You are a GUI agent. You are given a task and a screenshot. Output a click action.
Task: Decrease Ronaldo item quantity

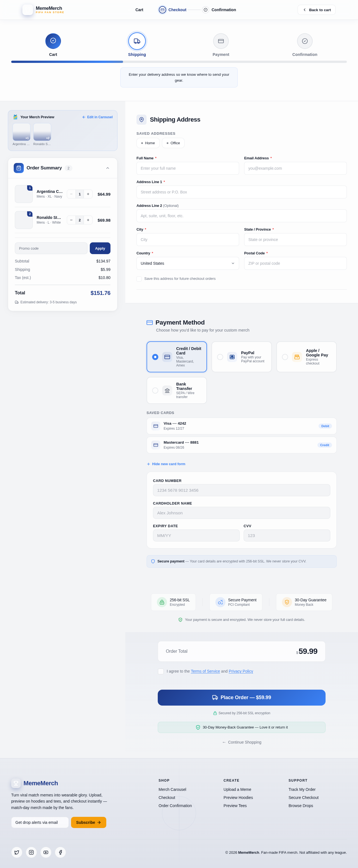tap(71, 220)
